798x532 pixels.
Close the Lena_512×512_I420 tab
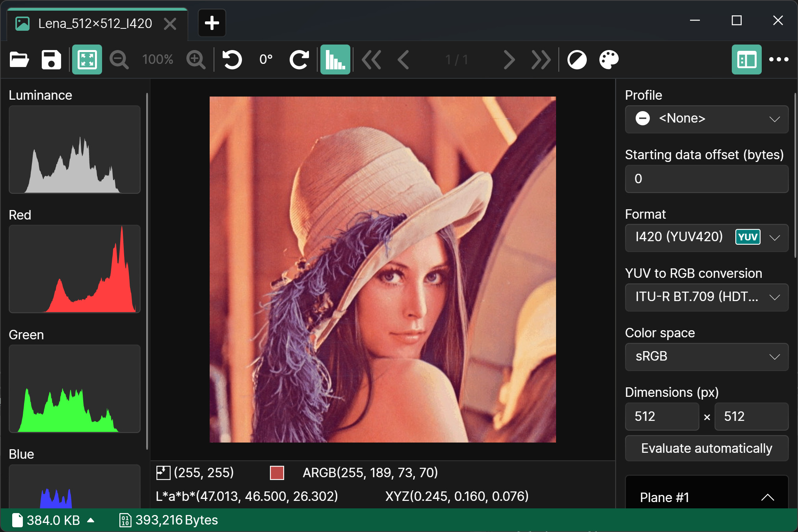coord(170,24)
